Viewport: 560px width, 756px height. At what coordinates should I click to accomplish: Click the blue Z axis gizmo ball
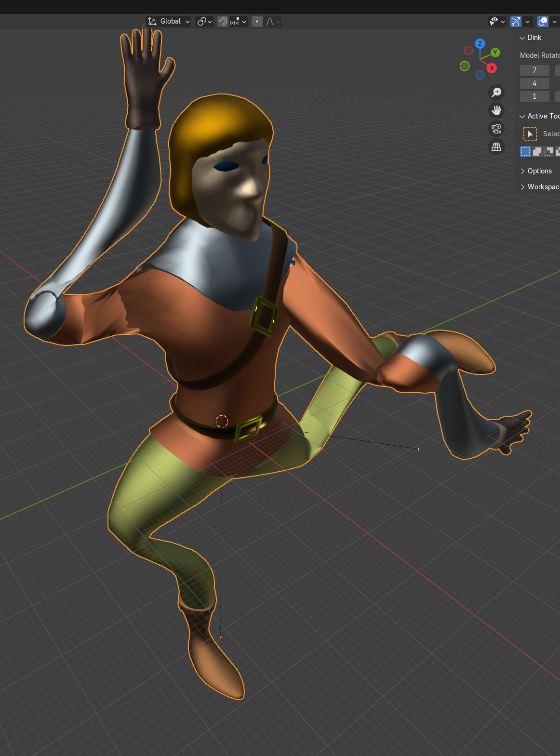(480, 43)
